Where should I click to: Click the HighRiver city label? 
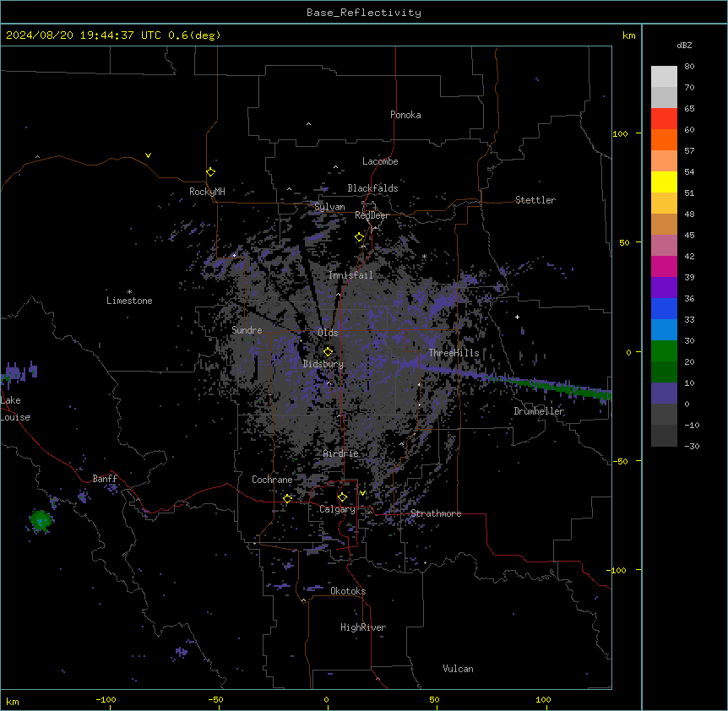pos(363,627)
